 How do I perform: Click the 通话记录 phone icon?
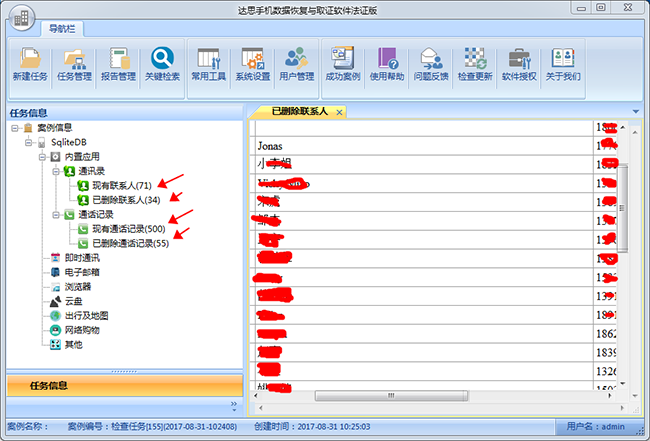pyautogui.click(x=69, y=215)
